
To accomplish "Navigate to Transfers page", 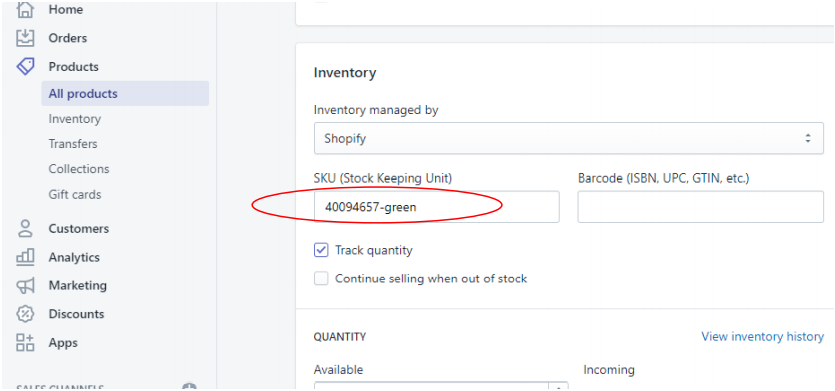I will click(x=73, y=144).
